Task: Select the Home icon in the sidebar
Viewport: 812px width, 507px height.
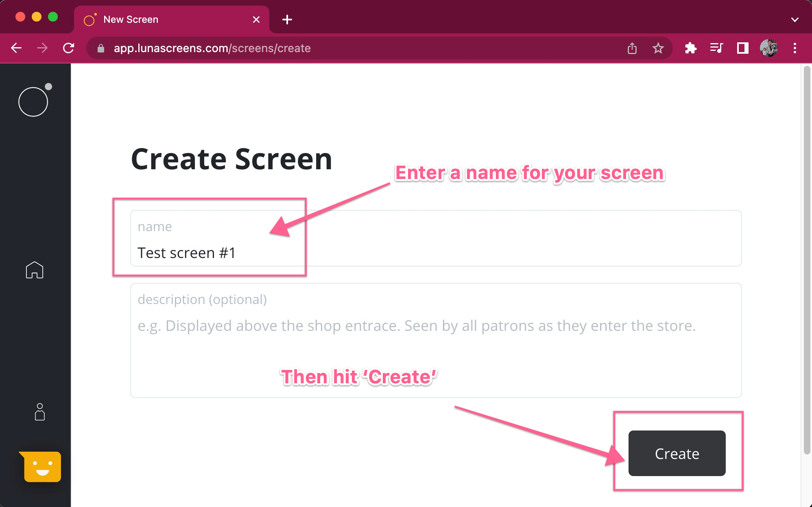Action: 35,270
